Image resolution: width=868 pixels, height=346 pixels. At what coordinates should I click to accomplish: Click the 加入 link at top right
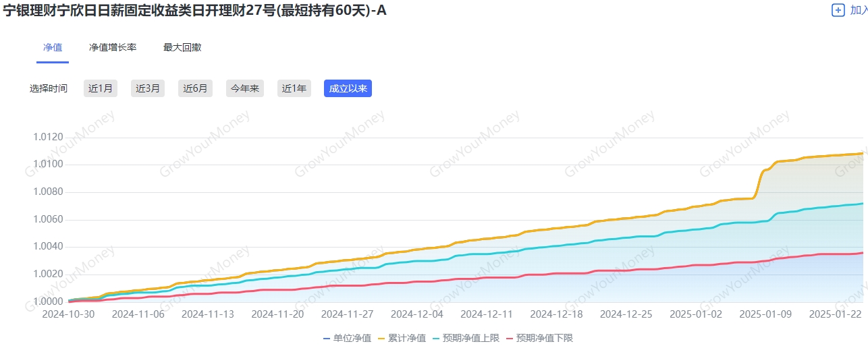[859, 10]
